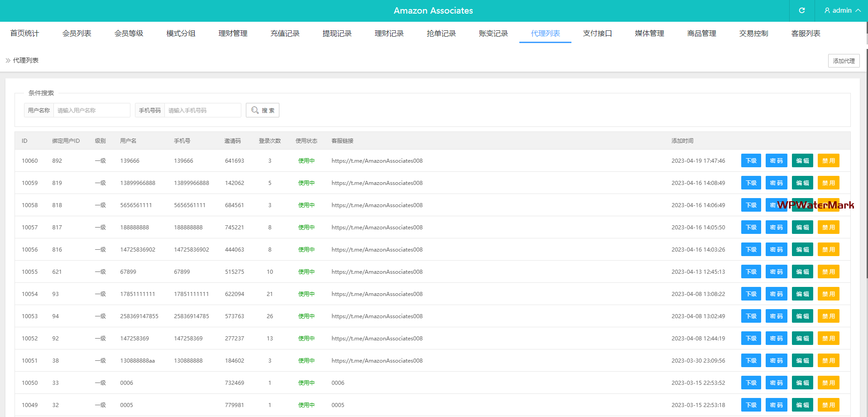Open 下级 list for agent 10049
Viewport: 868px width, 417px height.
[x=751, y=405]
